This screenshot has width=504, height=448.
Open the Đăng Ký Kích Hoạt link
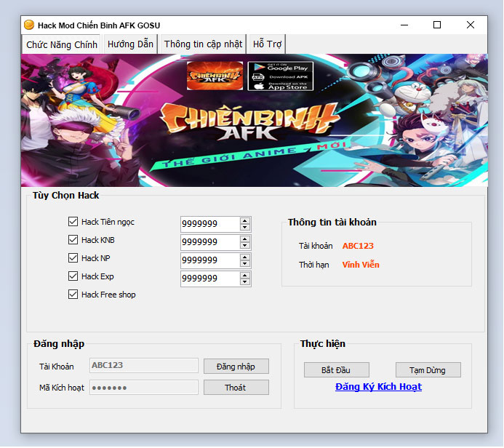tap(378, 387)
